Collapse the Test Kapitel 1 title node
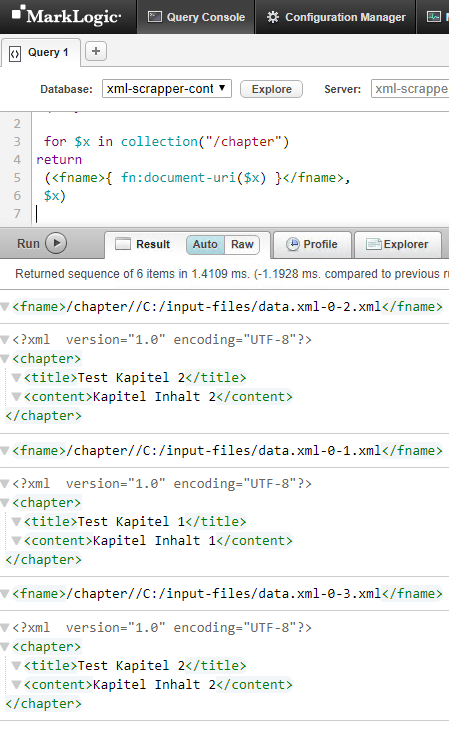 16,521
